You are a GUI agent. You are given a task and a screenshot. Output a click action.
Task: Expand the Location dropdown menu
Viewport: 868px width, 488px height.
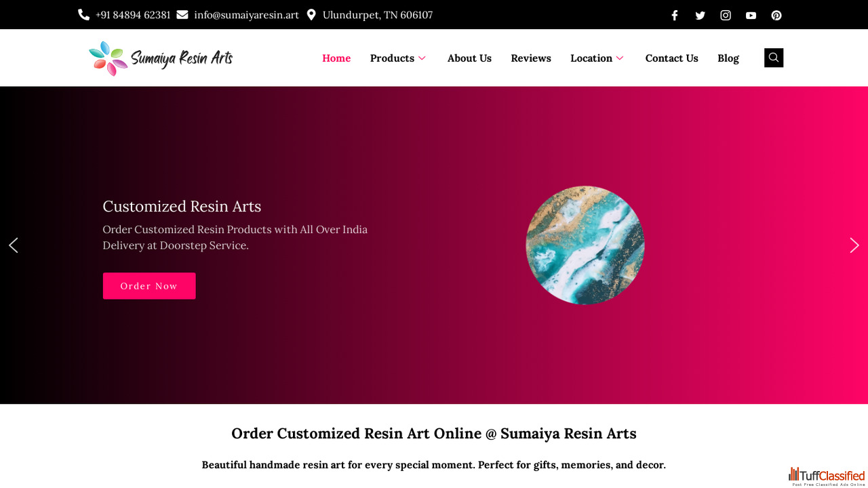point(597,58)
